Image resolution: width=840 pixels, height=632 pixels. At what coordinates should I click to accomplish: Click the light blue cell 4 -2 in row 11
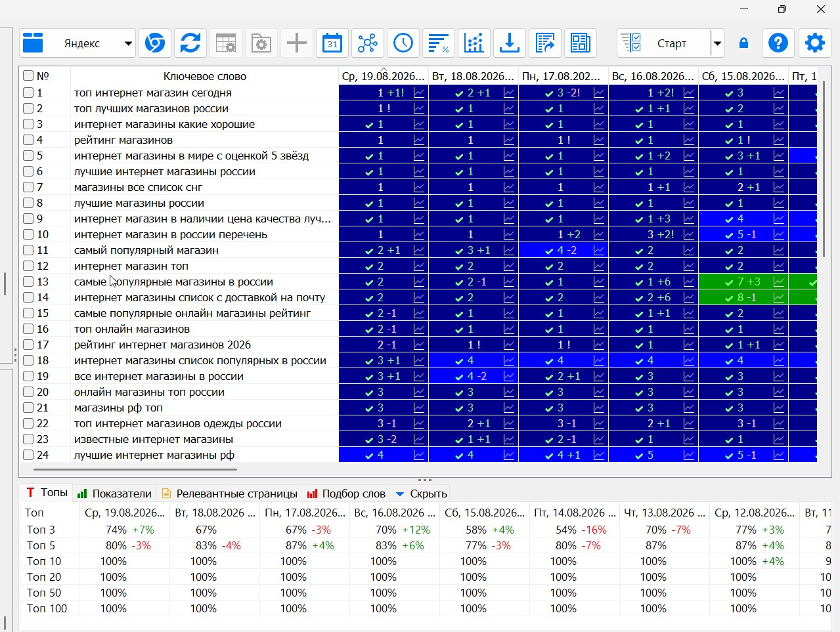[x=564, y=251]
